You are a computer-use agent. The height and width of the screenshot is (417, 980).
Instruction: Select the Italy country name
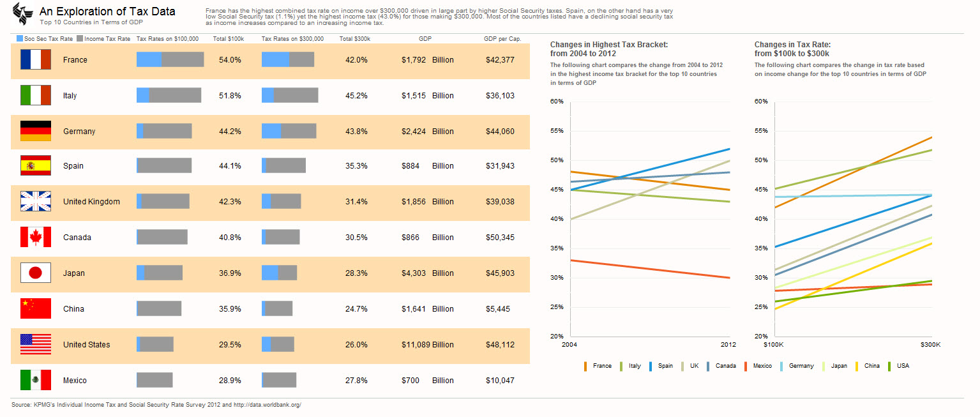pyautogui.click(x=70, y=95)
